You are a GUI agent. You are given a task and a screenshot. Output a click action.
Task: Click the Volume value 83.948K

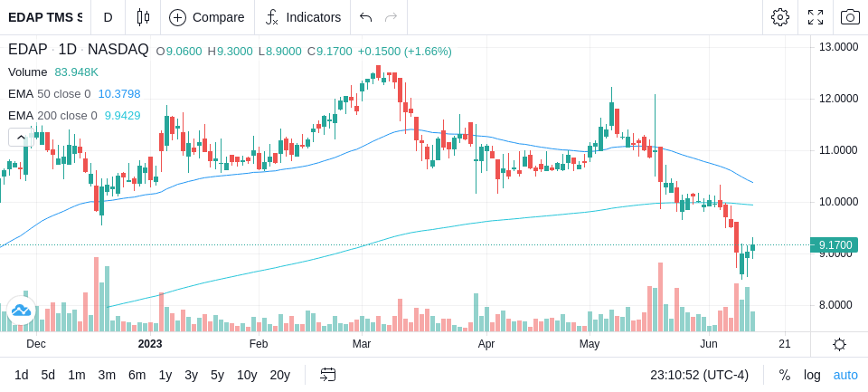[76, 72]
